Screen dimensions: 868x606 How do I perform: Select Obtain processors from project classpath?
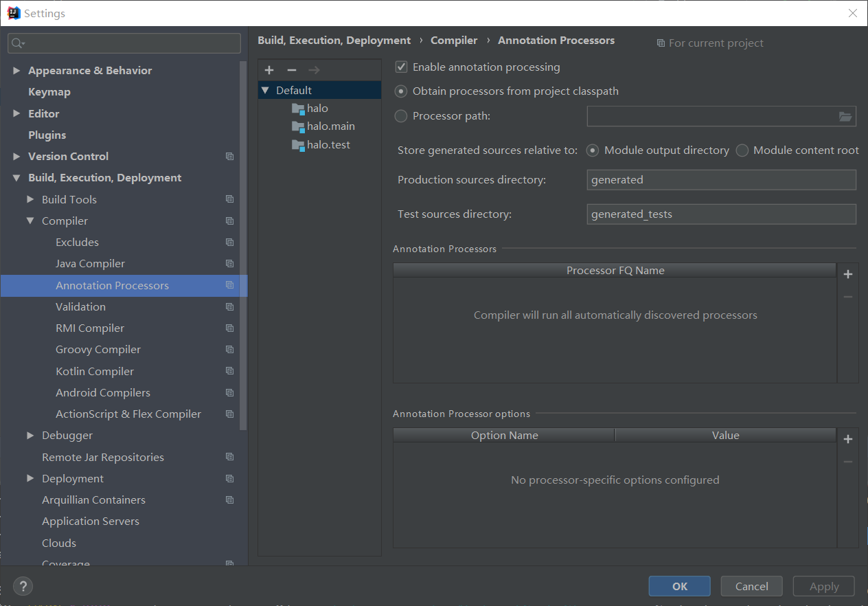click(x=401, y=91)
